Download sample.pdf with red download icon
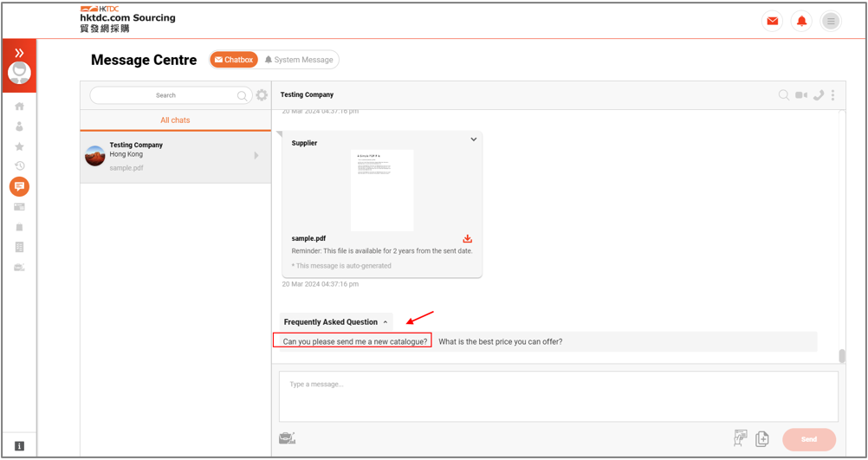The height and width of the screenshot is (460, 868). pyautogui.click(x=467, y=239)
